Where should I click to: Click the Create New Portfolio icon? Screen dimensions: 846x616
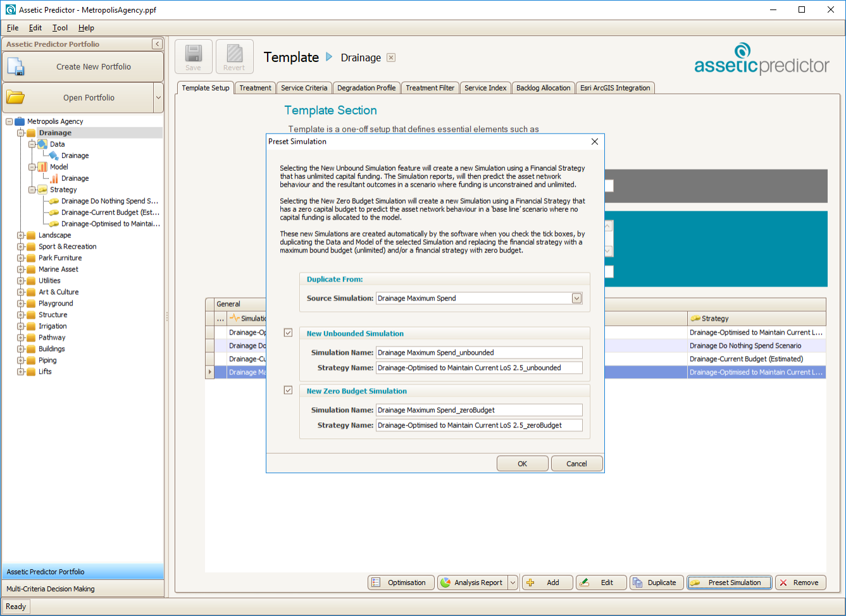(x=16, y=67)
